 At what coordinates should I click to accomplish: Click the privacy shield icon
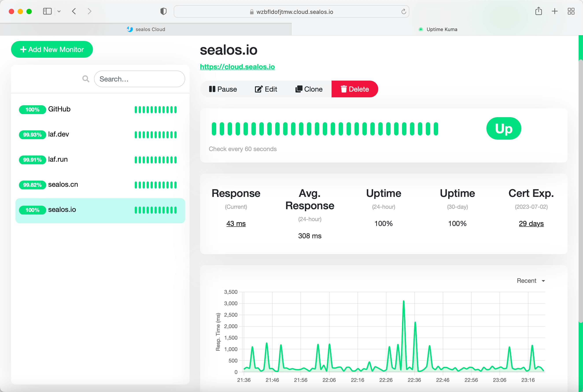163,11
